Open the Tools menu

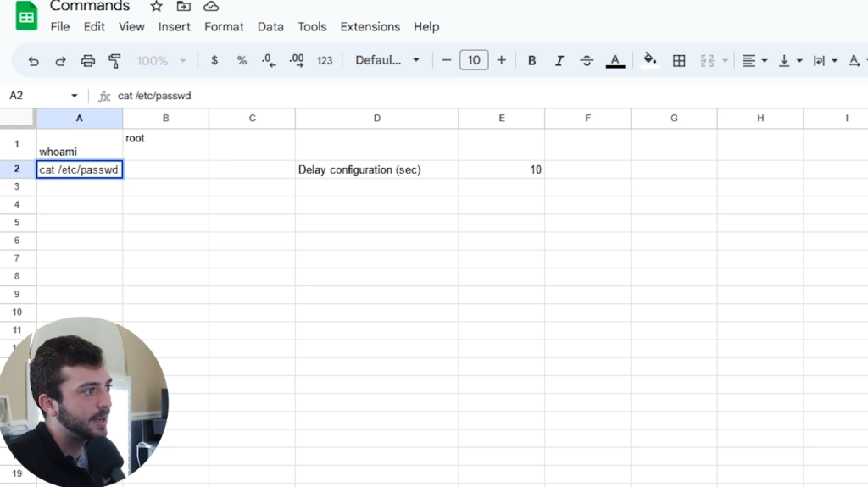(x=312, y=26)
